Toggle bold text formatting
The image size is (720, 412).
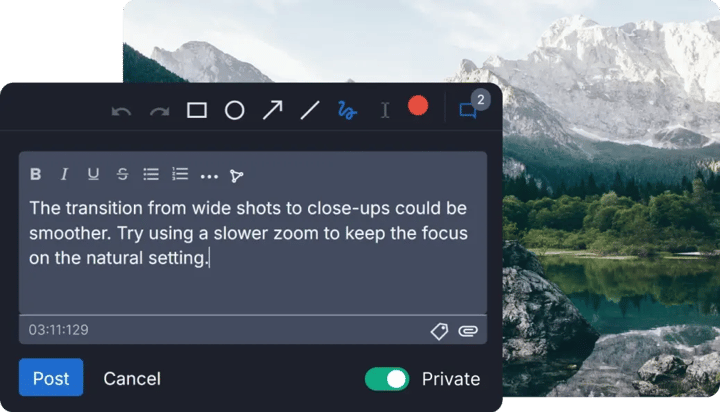(36, 175)
